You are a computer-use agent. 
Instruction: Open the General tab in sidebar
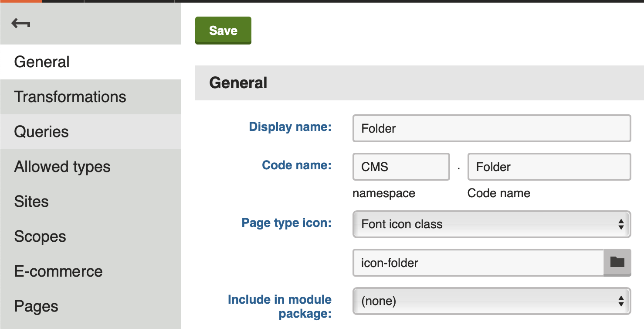click(x=91, y=62)
